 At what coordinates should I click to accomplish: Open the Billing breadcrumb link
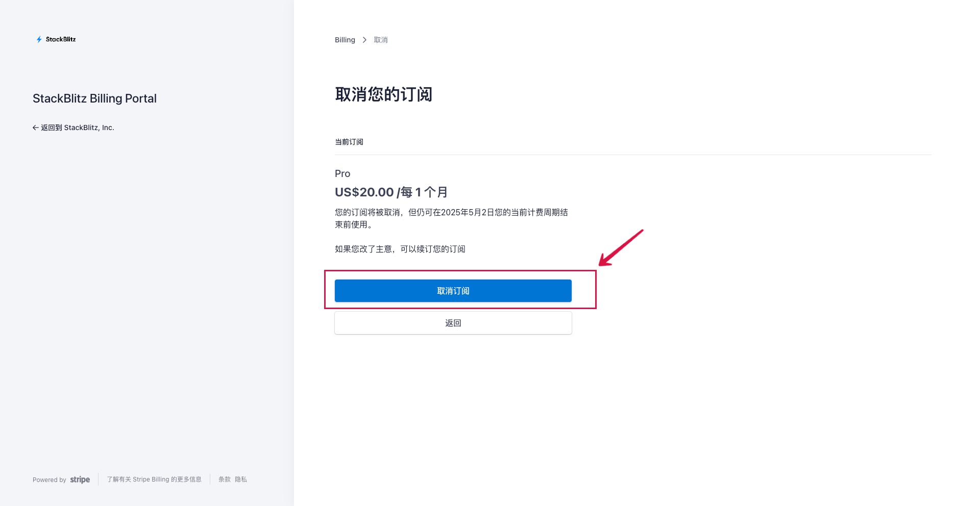point(345,40)
